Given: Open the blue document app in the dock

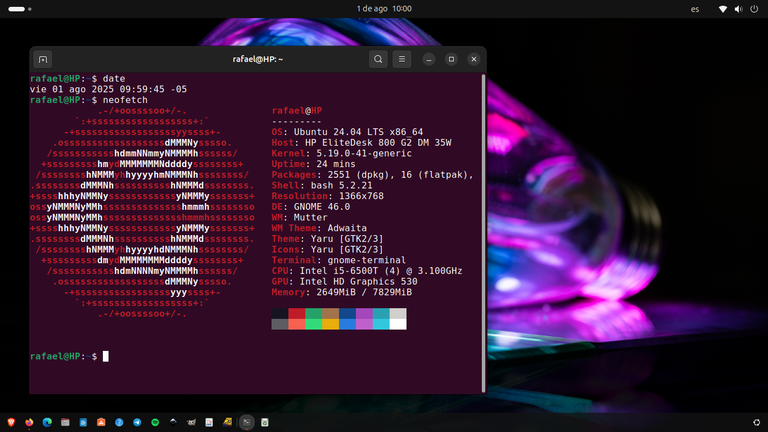Looking at the screenshot, I should pyautogui.click(x=83, y=422).
